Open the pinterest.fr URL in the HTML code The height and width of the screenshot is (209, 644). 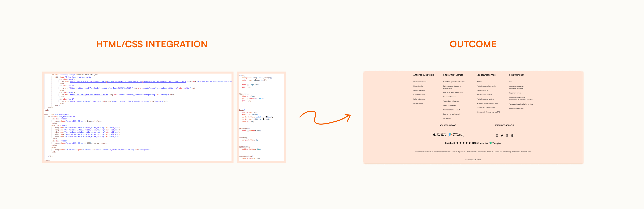click(86, 101)
